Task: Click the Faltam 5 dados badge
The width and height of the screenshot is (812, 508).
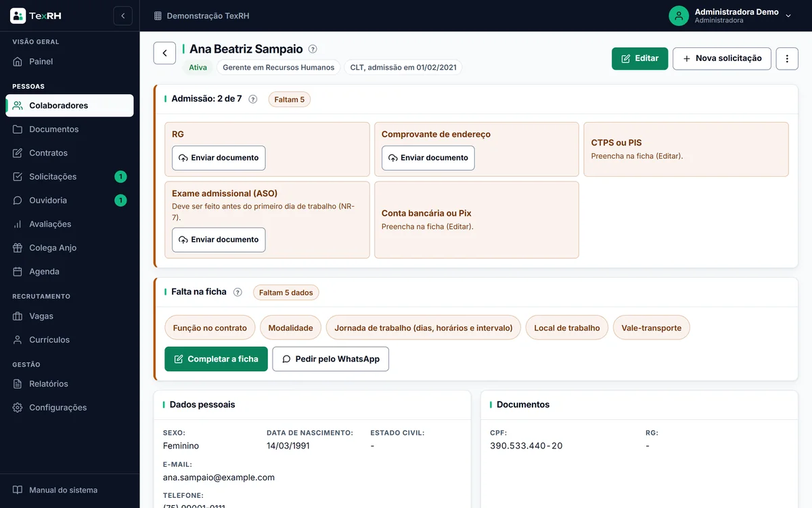Action: click(286, 293)
